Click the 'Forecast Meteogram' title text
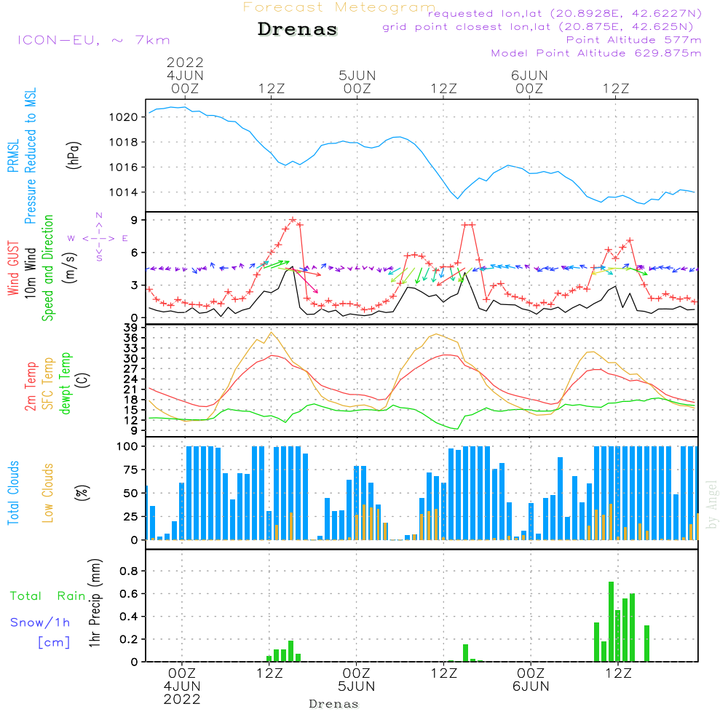 click(339, 7)
